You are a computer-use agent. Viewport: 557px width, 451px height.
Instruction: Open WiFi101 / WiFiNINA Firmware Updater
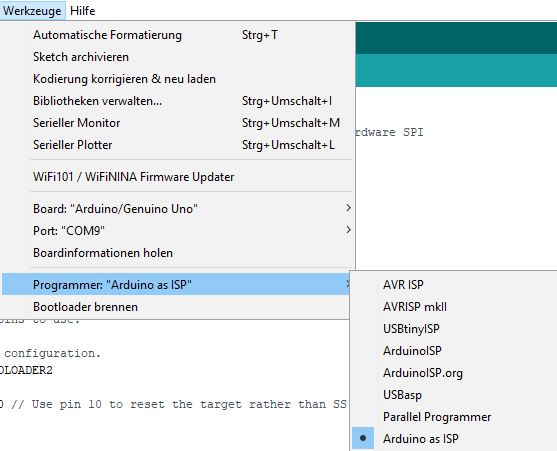[179, 177]
